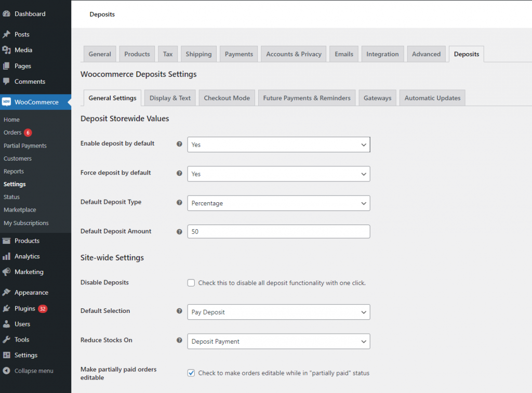Image resolution: width=532 pixels, height=393 pixels.
Task: Go to WooCommerce Home link
Action: click(x=11, y=120)
